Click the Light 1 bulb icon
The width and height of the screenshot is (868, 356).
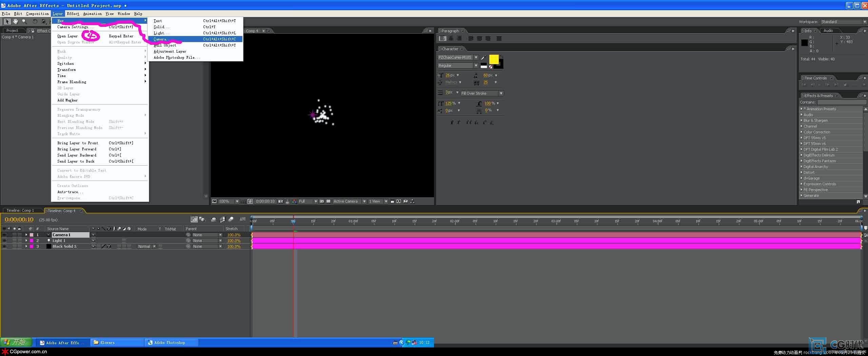[x=48, y=241]
